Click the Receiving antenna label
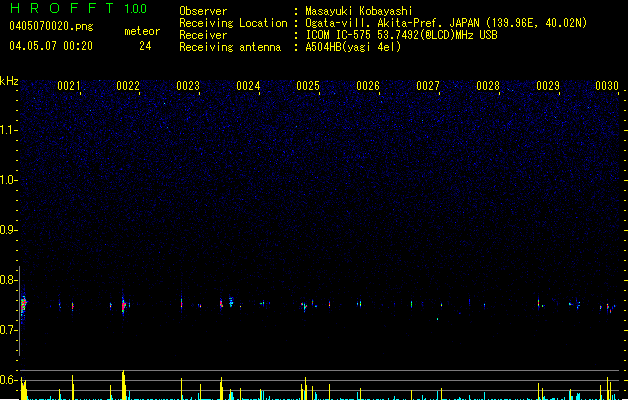629x400 pixels. pyautogui.click(x=230, y=47)
